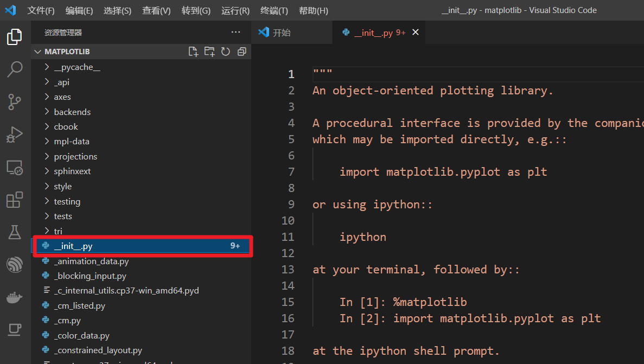Open the Remote Explorer view icon
Viewport: 644px width, 364px height.
15,167
